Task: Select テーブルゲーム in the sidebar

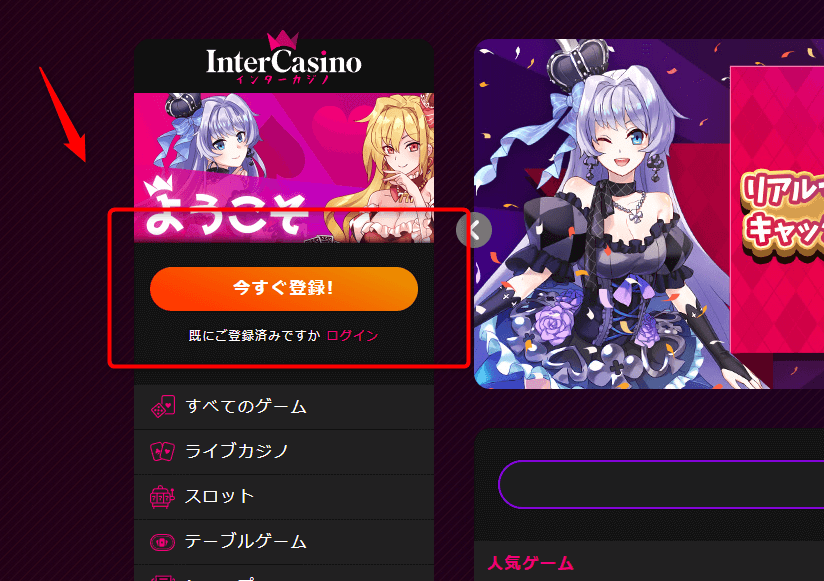Action: click(x=284, y=542)
